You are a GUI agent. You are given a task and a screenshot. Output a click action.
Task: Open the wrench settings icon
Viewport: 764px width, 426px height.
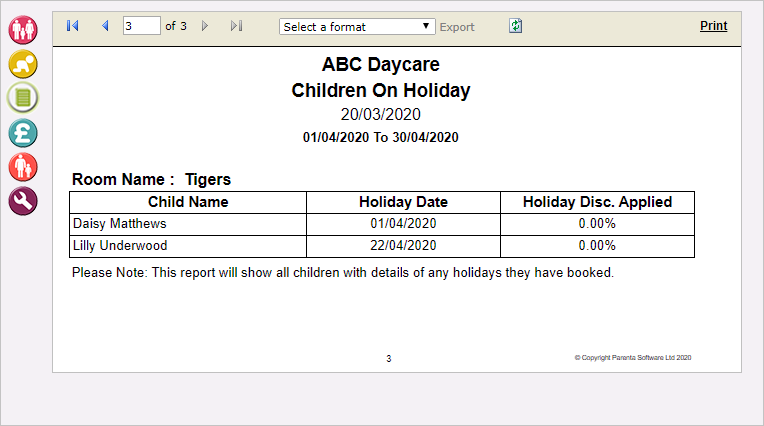23,201
